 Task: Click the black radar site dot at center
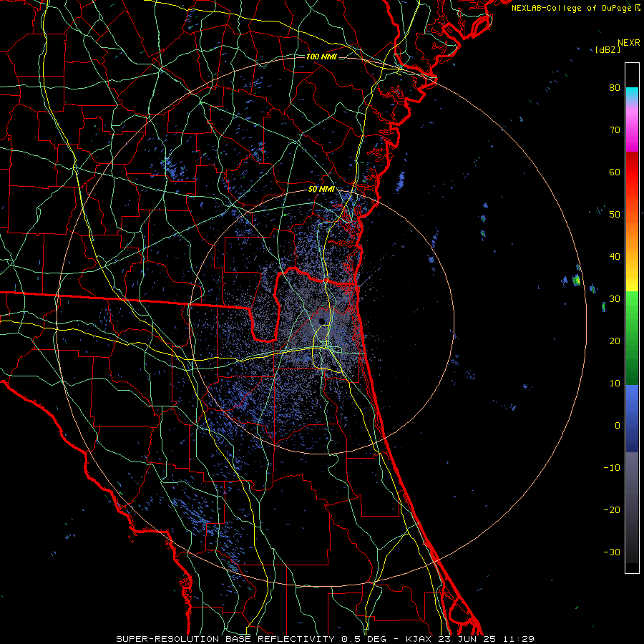(x=322, y=321)
